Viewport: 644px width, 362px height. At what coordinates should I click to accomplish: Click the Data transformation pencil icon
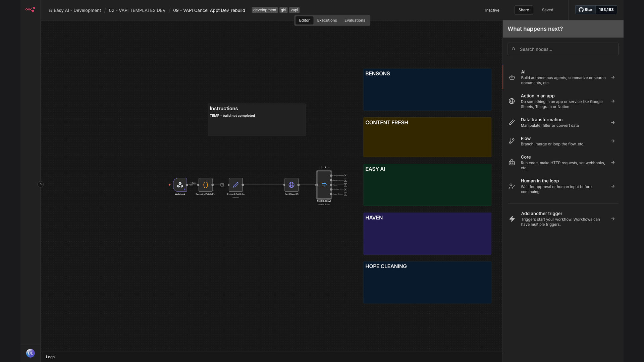coord(512,123)
